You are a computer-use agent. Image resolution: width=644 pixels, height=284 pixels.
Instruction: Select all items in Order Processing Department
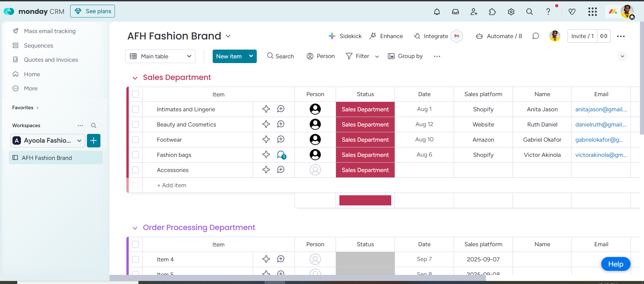[x=135, y=244]
